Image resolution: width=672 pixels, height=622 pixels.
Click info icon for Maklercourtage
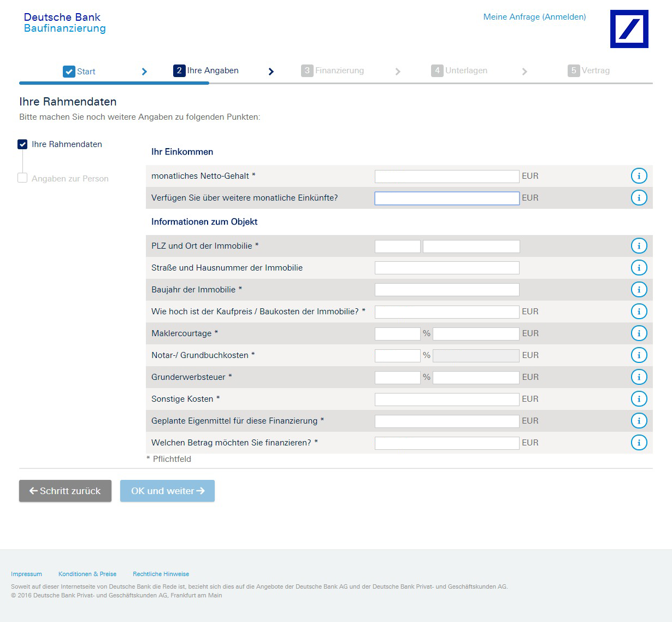pos(639,333)
